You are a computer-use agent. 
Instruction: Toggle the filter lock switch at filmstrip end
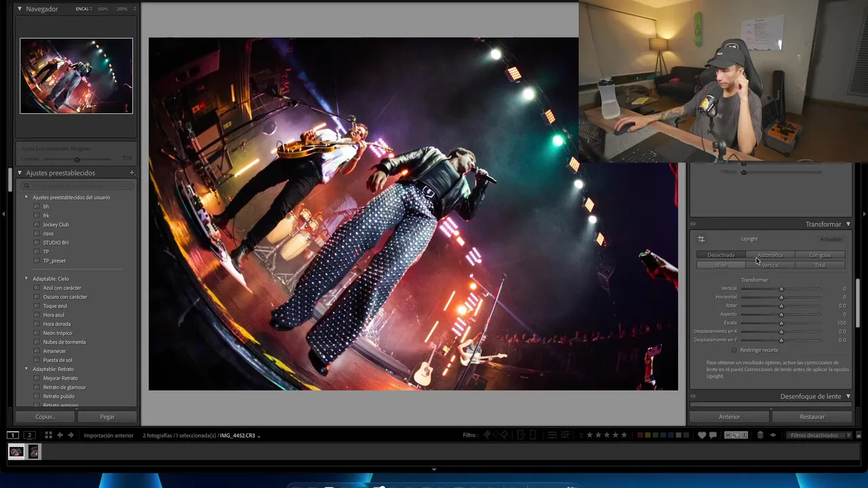[859, 435]
